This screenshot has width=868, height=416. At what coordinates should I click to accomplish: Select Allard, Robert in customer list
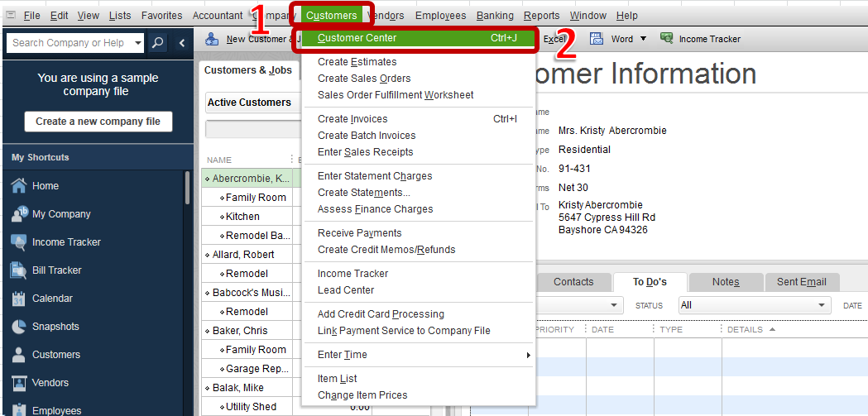243,255
